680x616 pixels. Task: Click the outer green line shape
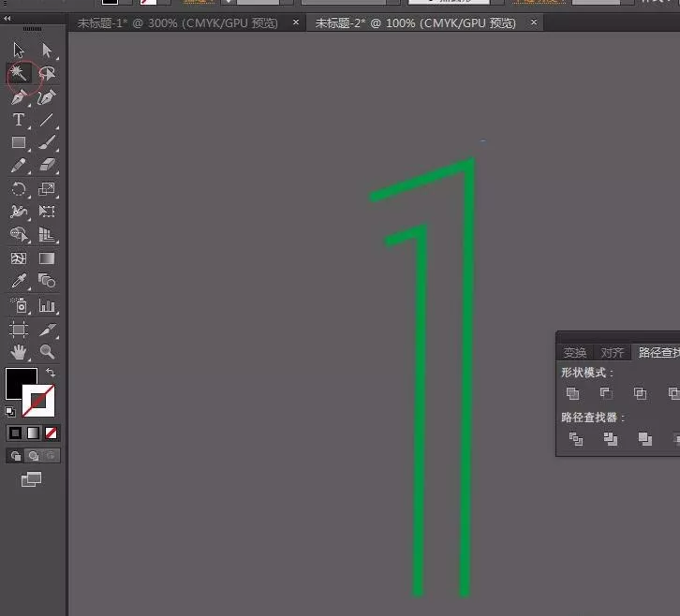click(x=466, y=346)
